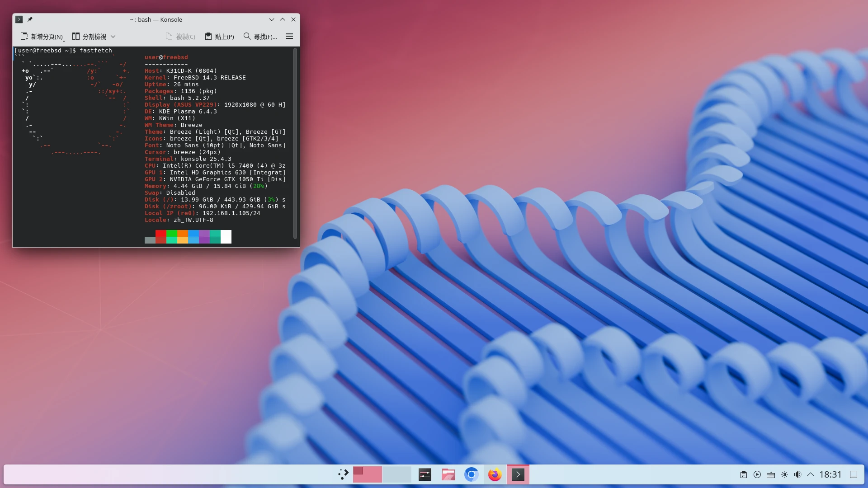Click 新增分頁 new tab button
This screenshot has width=868, height=488.
(x=42, y=37)
